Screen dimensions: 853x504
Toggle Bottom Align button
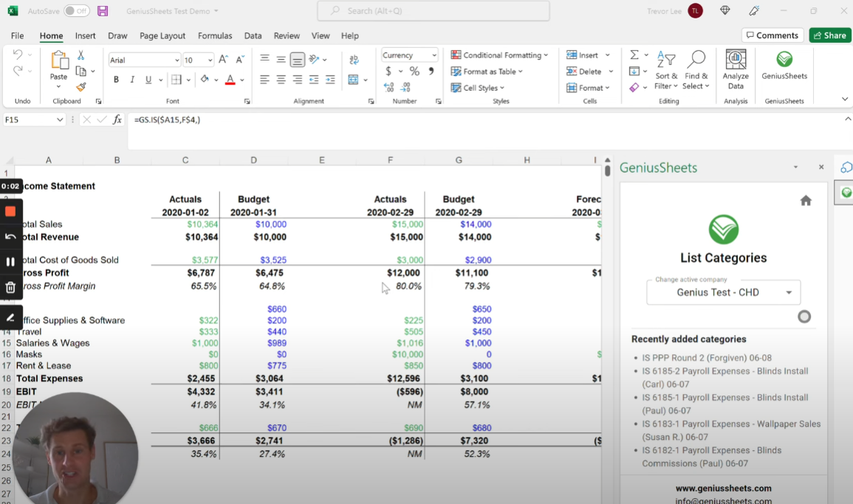point(297,60)
